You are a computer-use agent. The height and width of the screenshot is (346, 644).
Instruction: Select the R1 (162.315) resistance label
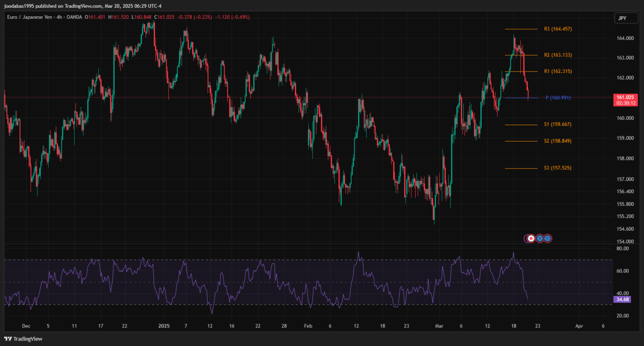tap(558, 71)
